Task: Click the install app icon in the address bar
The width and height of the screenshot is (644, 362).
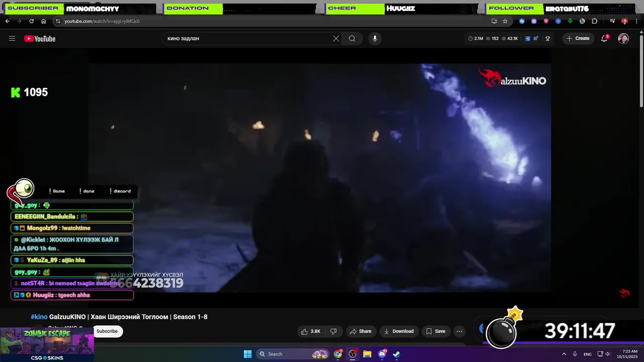Action: coord(494,21)
